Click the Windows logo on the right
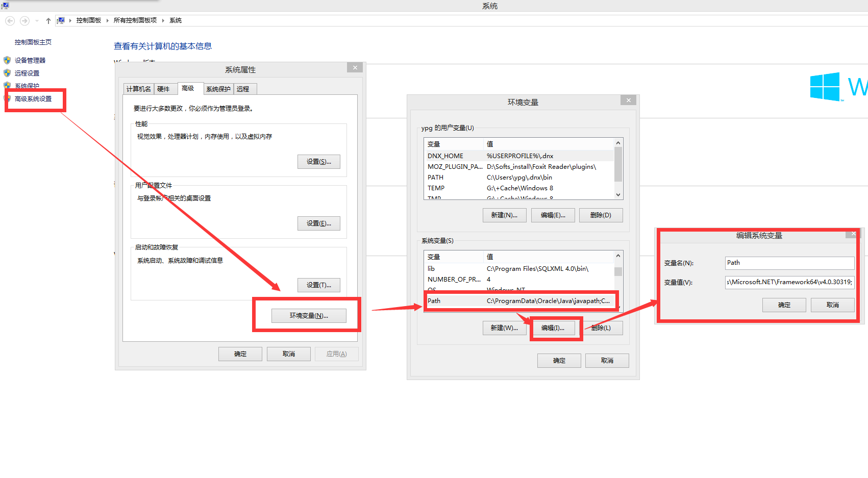 click(x=825, y=87)
